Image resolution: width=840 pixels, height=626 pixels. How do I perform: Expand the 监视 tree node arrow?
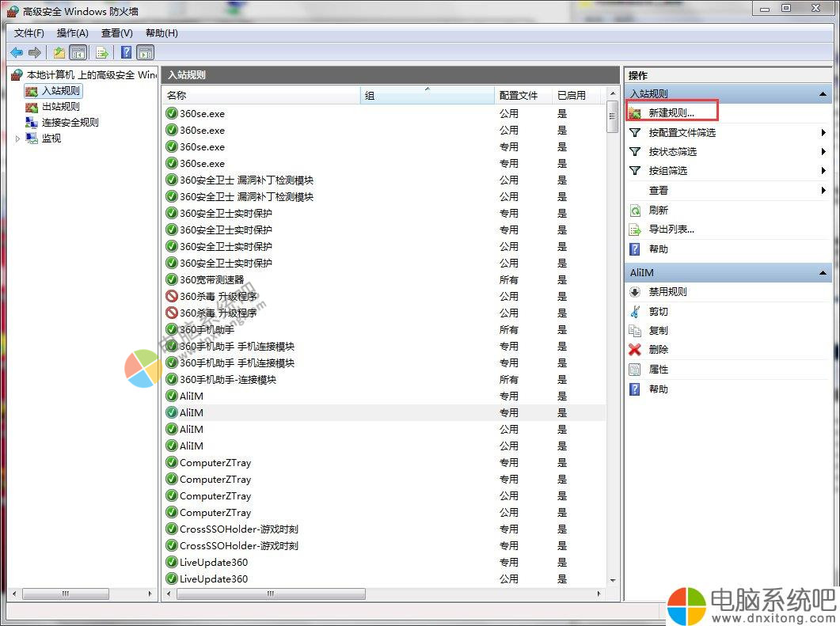click(x=17, y=138)
